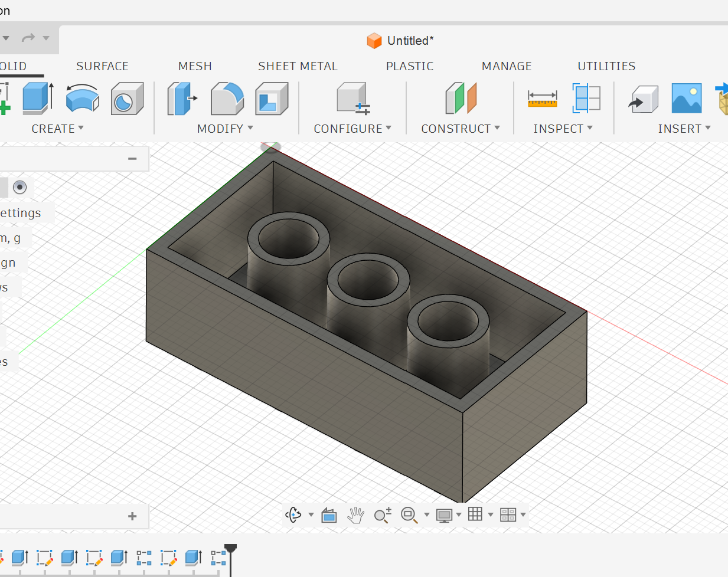Image resolution: width=728 pixels, height=577 pixels.
Task: Select the Midplane construct icon
Action: point(461,98)
